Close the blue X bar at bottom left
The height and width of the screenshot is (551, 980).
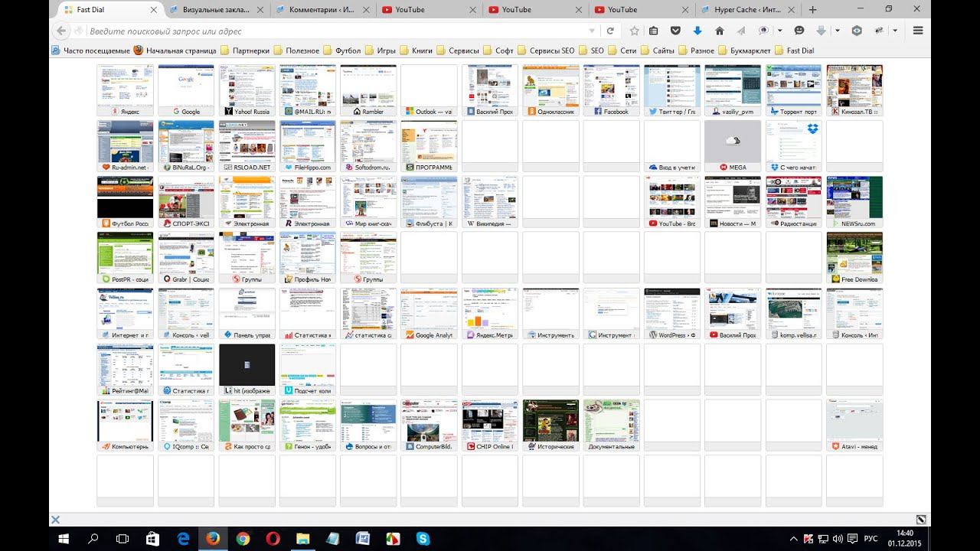[55, 520]
